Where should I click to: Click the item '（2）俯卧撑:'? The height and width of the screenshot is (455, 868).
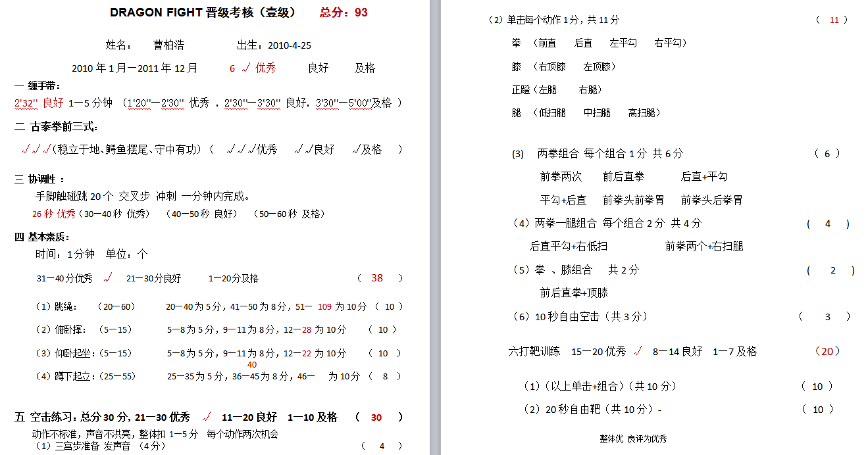coord(60,329)
